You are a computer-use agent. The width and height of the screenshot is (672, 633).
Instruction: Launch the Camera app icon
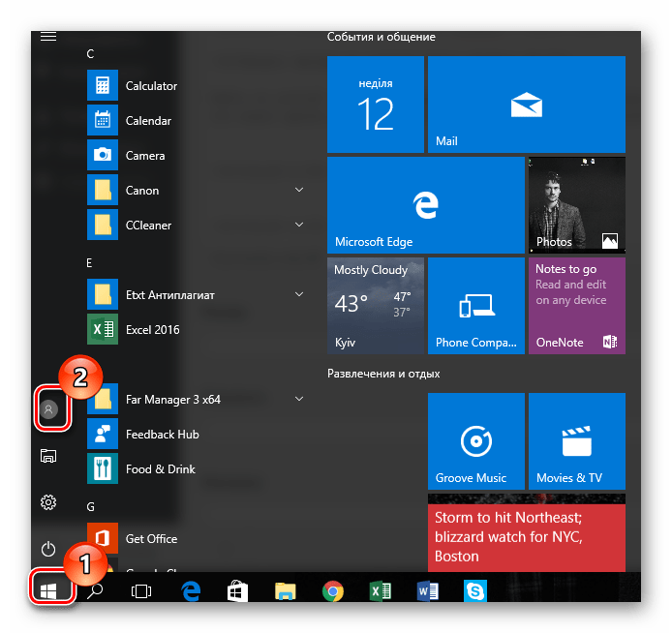[x=103, y=155]
